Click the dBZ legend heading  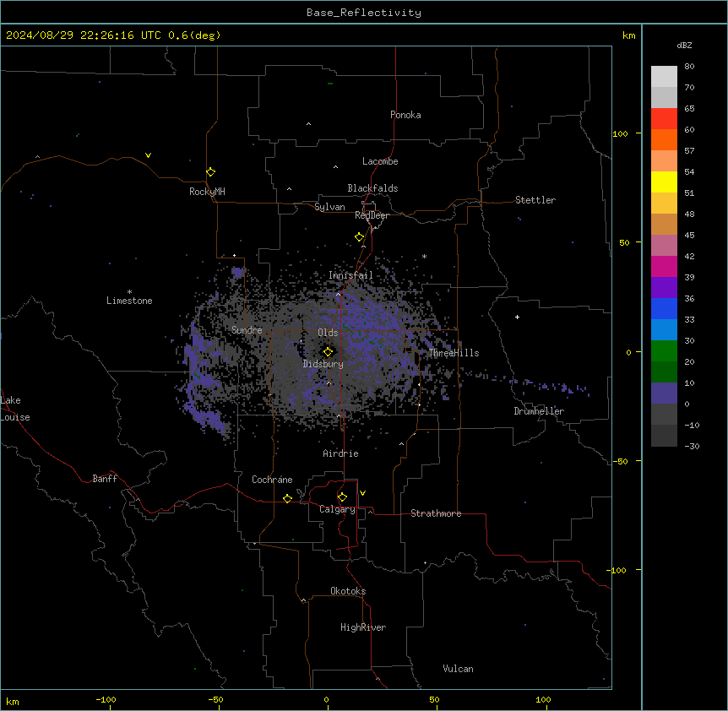click(x=684, y=45)
